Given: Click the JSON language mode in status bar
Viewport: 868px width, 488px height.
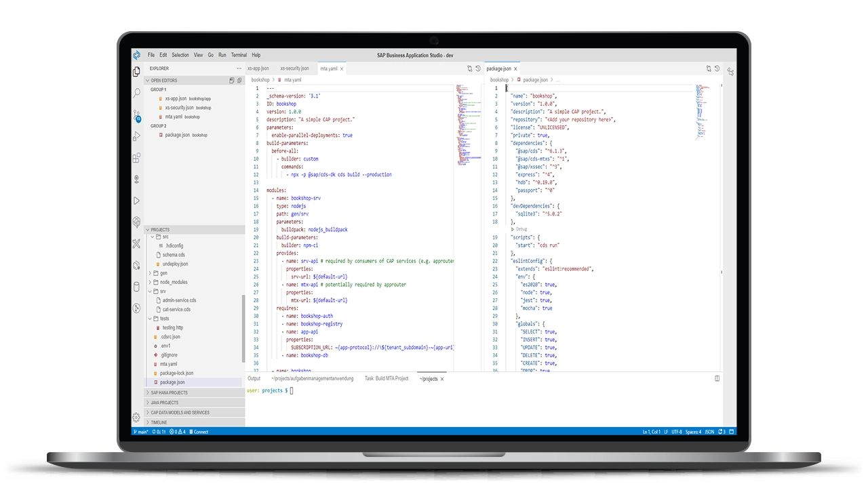Looking at the screenshot, I should (x=709, y=432).
